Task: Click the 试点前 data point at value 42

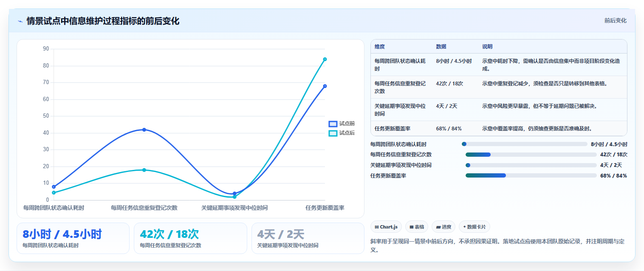Action: (144, 130)
